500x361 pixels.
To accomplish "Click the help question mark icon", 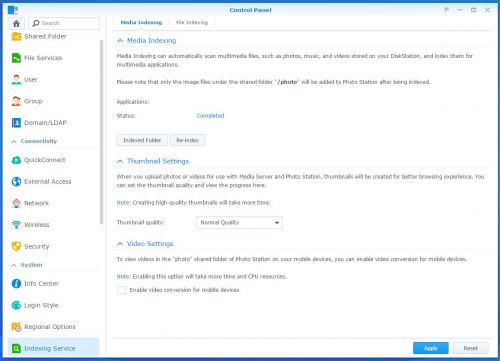I will point(446,10).
